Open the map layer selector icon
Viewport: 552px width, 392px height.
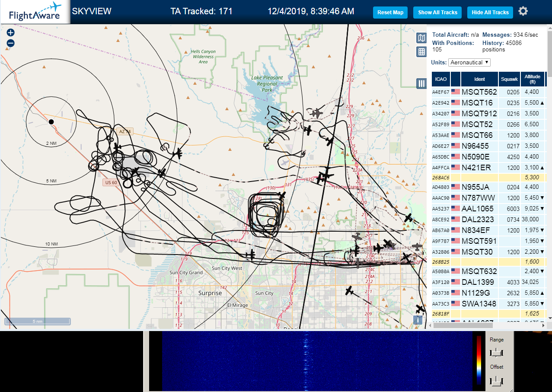[421, 38]
